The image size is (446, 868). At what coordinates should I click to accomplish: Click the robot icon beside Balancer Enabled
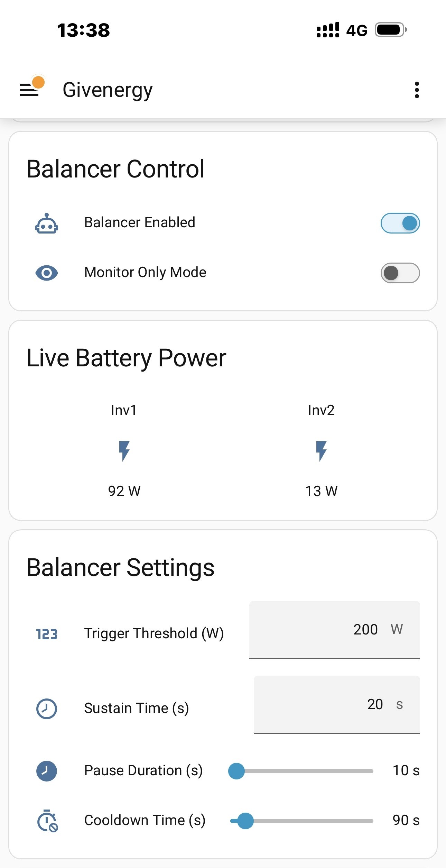[47, 223]
